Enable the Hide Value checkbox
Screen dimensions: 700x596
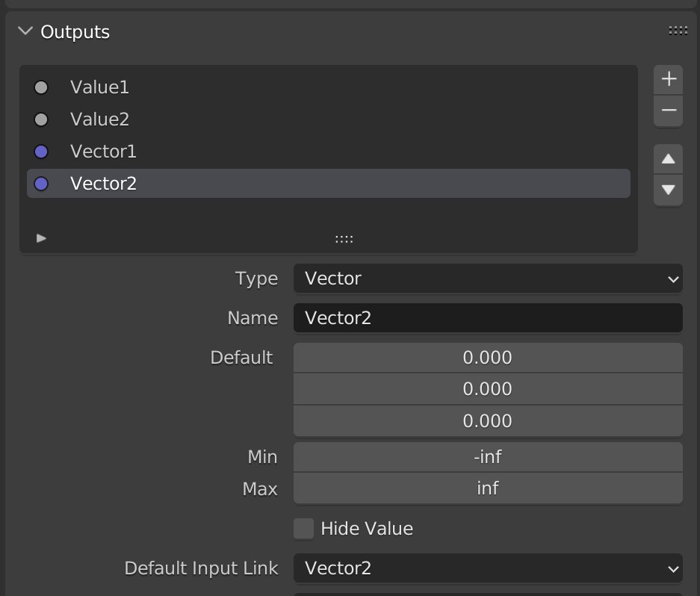303,529
